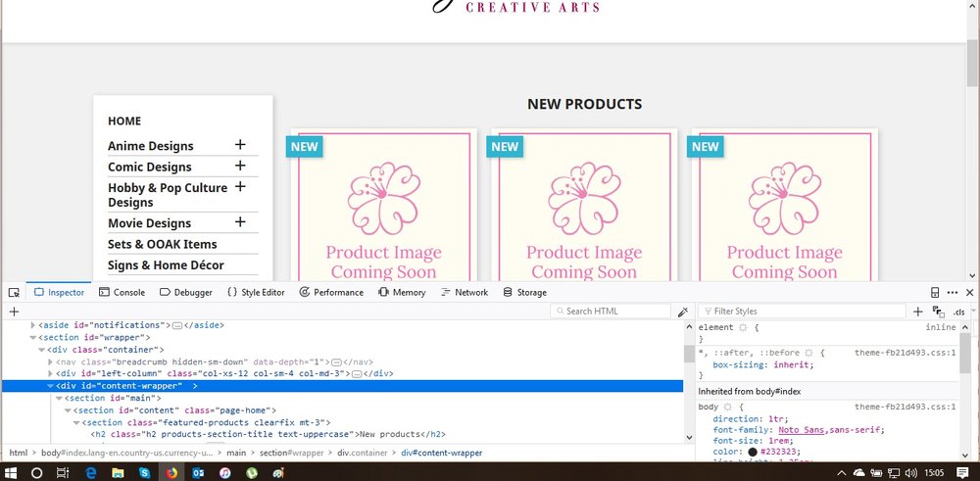Expand Movie Designs submenu plus
Image resolution: width=980 pixels, height=481 pixels.
(x=240, y=221)
